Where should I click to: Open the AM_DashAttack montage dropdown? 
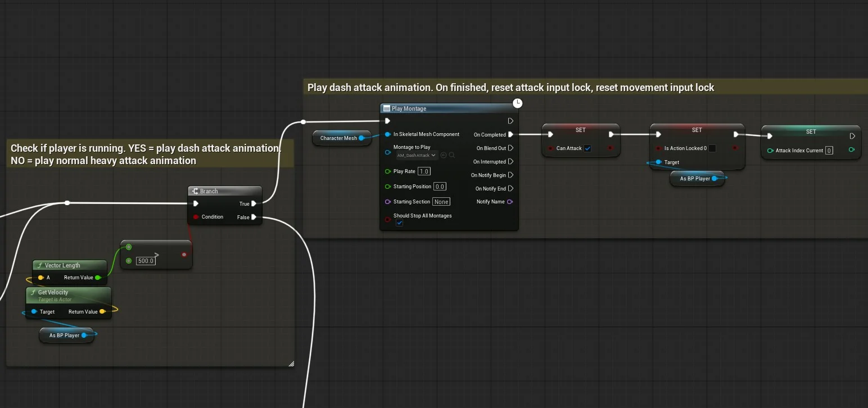[417, 155]
